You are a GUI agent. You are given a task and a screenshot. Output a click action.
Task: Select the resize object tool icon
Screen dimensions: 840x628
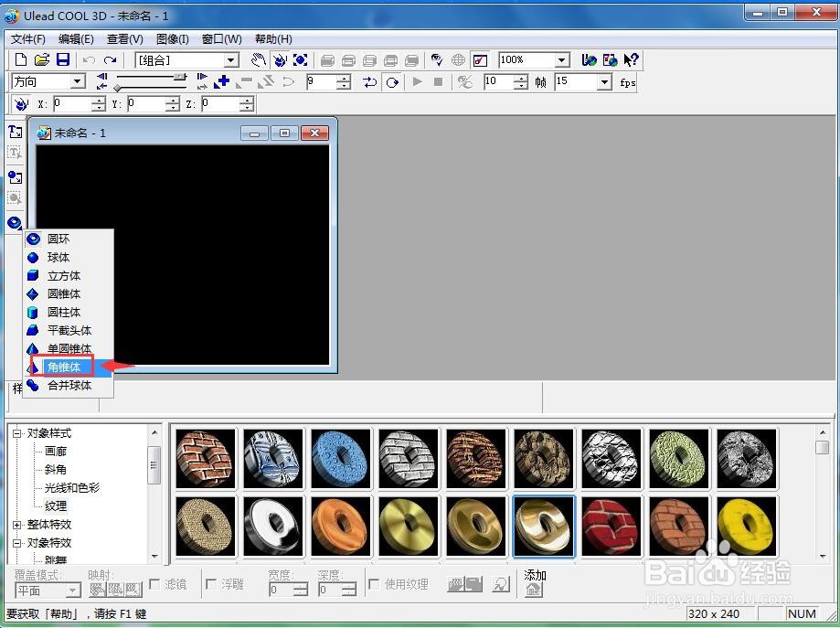(300, 60)
